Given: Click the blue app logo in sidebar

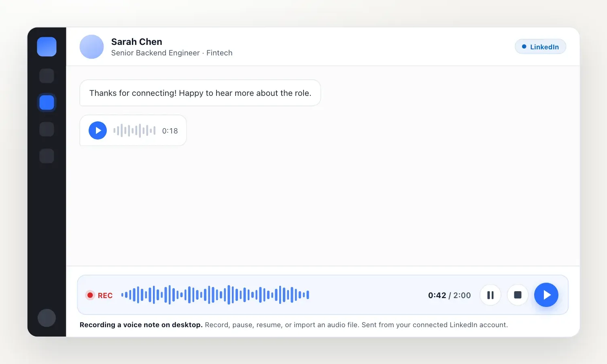Looking at the screenshot, I should (x=47, y=47).
